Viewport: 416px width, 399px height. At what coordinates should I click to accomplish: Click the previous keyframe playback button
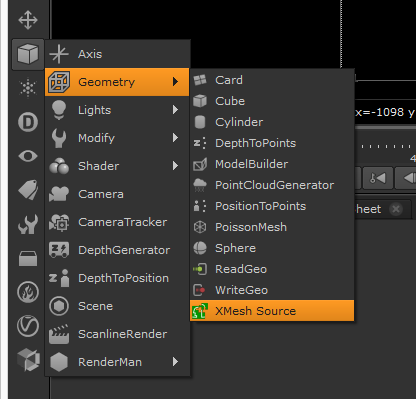pos(378,178)
